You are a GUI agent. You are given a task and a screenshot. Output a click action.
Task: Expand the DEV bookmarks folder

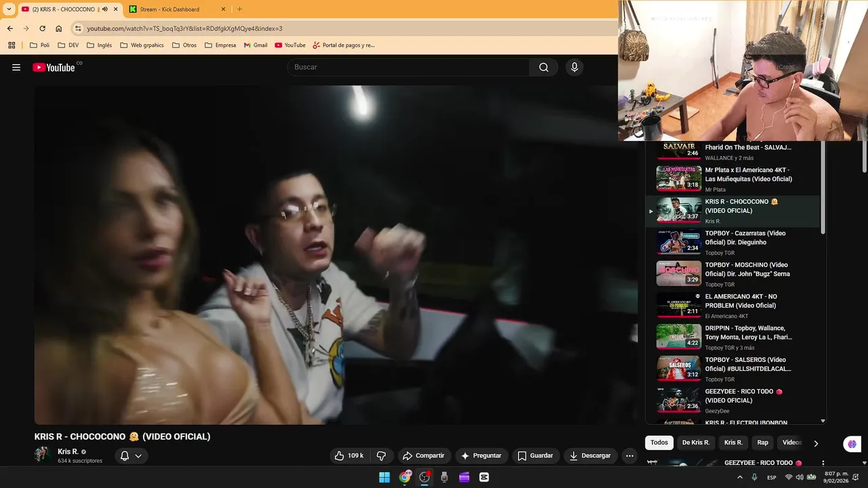(x=68, y=45)
